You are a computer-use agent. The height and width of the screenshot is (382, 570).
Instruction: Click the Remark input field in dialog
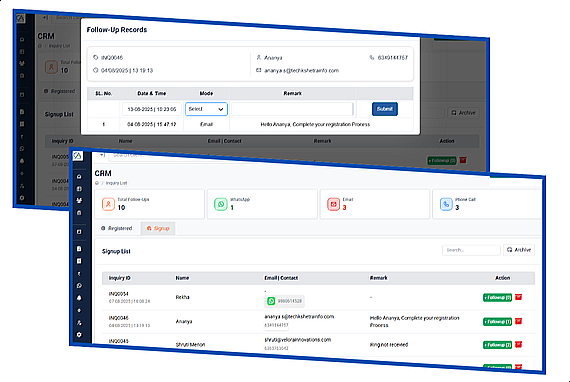pos(292,109)
